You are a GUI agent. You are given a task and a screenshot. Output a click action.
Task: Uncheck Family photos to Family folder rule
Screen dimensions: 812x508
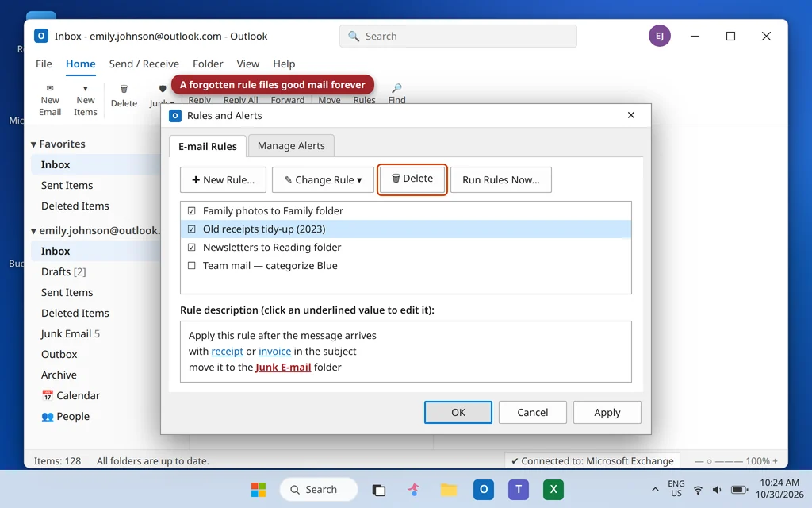pos(192,210)
